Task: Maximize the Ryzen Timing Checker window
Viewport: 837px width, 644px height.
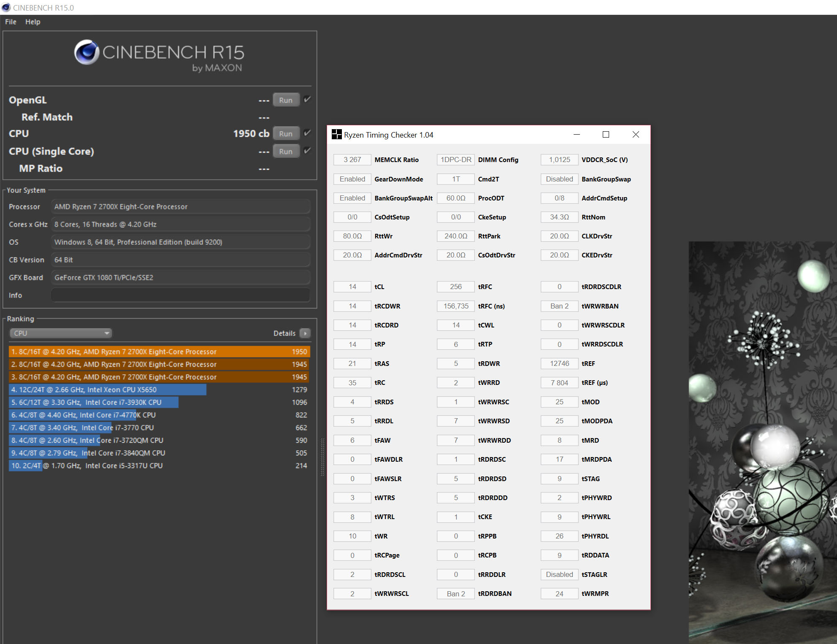Action: click(x=606, y=135)
